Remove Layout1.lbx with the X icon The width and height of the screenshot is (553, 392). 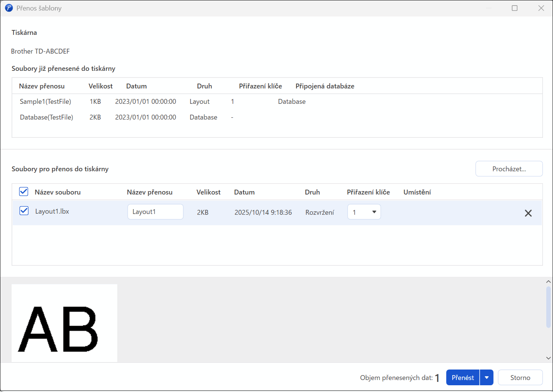click(x=528, y=213)
